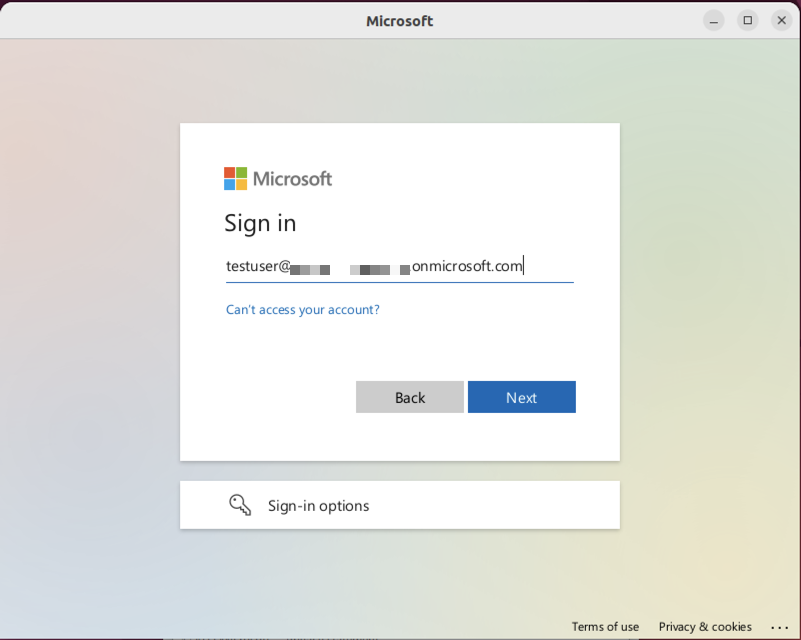Click the Microsoft title in the title bar
Screen dimensions: 801x640
point(399,21)
